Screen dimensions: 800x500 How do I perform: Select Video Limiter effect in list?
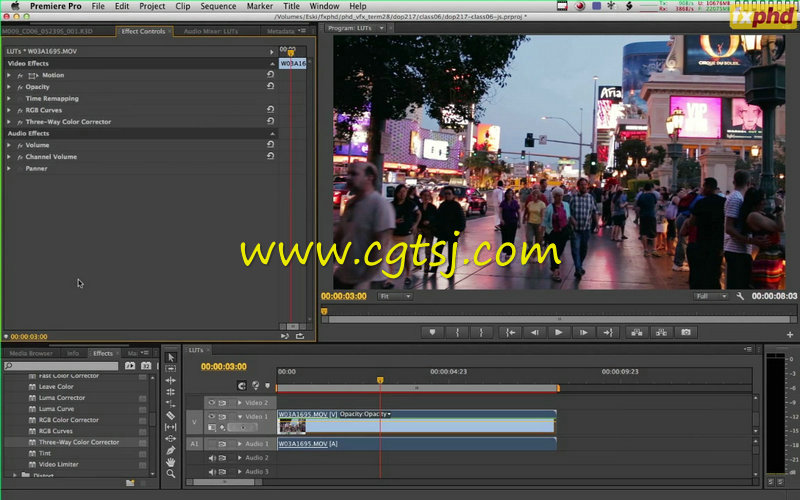(59, 464)
